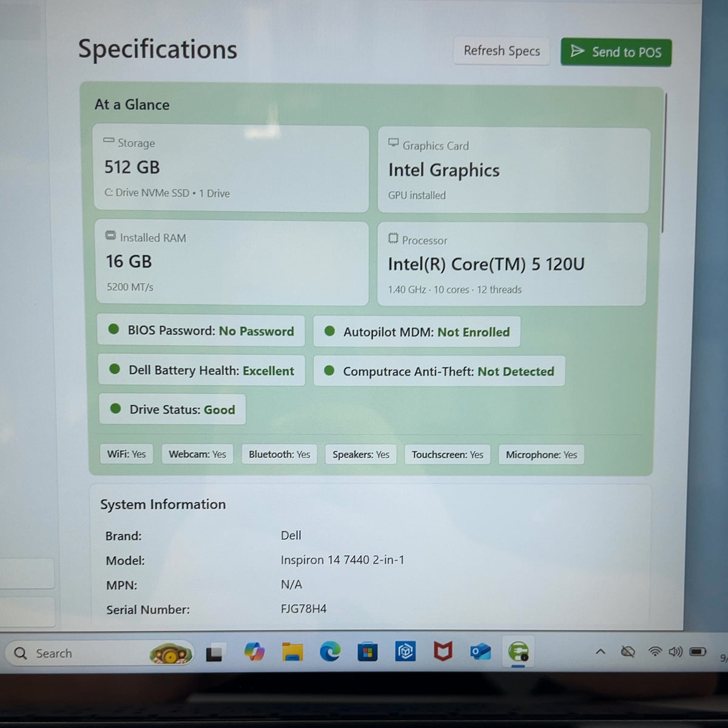Launch Copilot from the taskbar

254,652
